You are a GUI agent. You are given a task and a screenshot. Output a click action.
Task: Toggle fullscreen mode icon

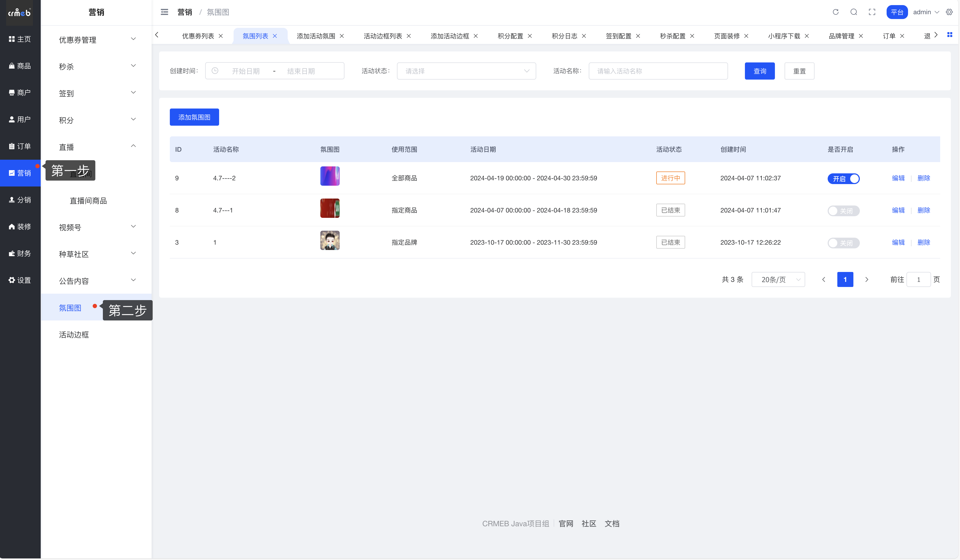(x=872, y=12)
